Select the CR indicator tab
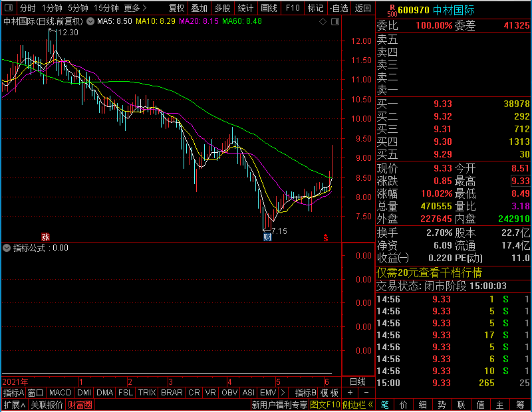 pyautogui.click(x=194, y=393)
